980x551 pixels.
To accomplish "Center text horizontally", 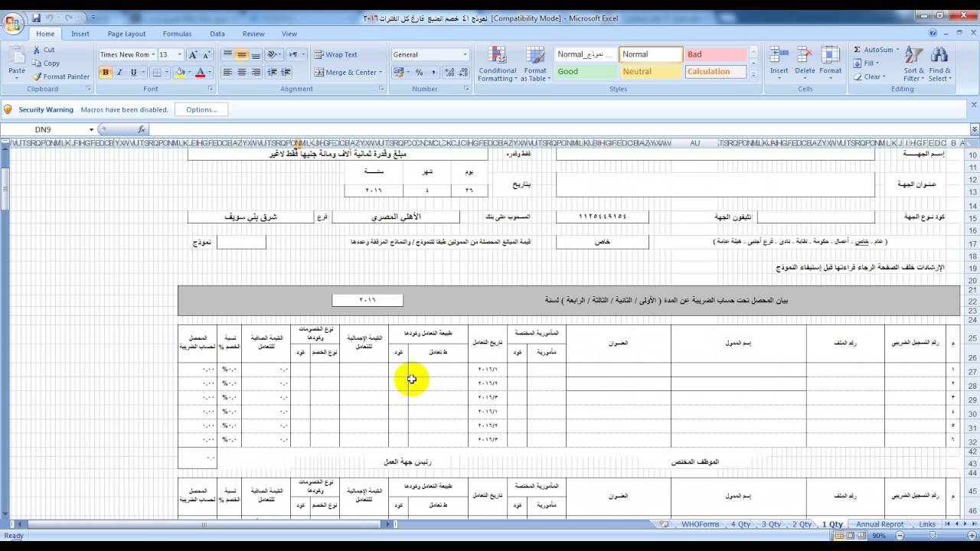I will (x=242, y=73).
